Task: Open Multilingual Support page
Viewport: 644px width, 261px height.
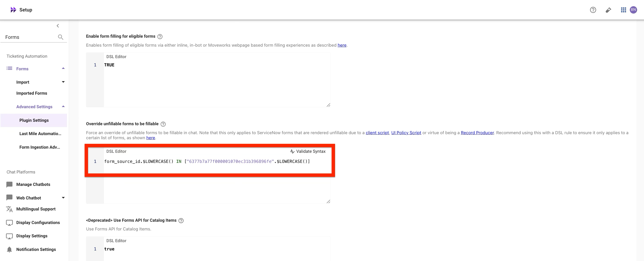Action: pyautogui.click(x=36, y=209)
